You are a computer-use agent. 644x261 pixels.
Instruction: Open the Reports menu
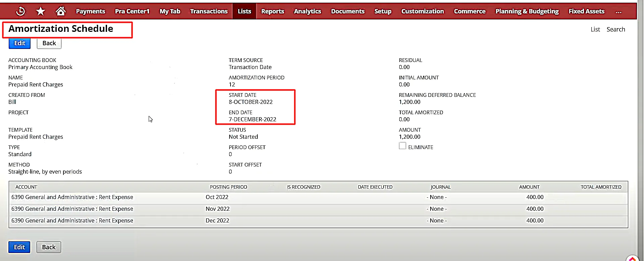pos(273,11)
